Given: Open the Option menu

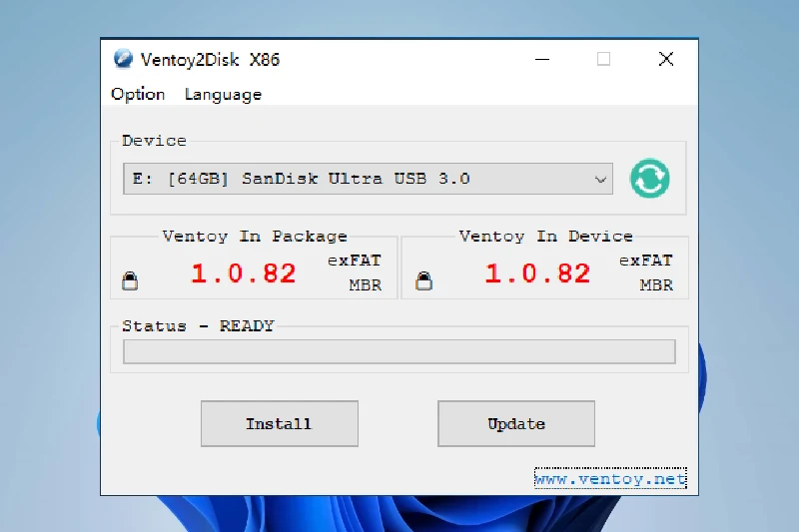Looking at the screenshot, I should 138,94.
